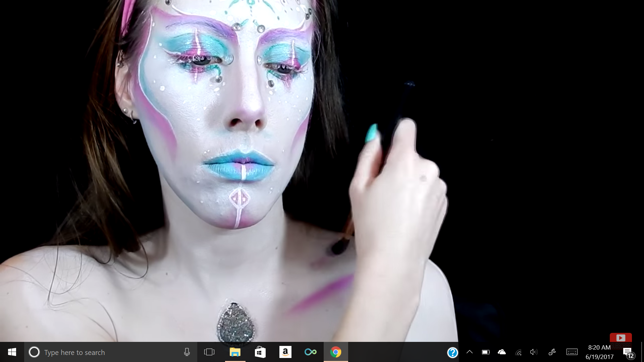Check the battery status icon
This screenshot has height=362, width=644.
[x=486, y=352]
